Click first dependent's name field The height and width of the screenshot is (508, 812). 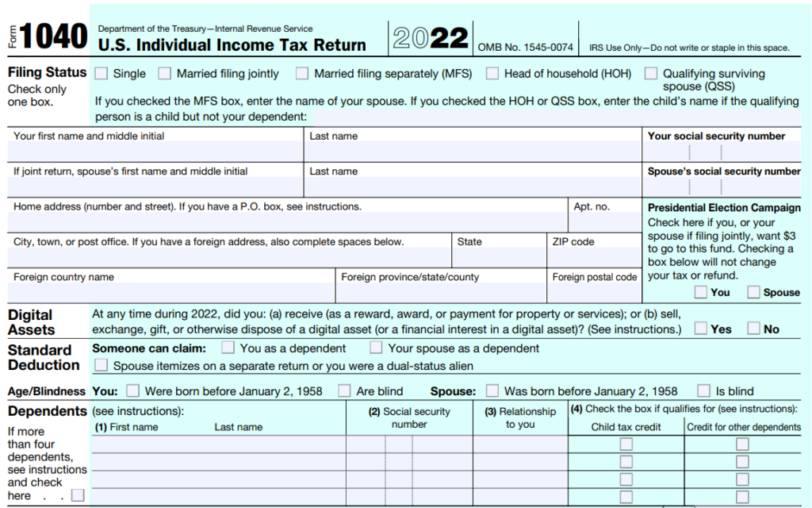coord(219,444)
